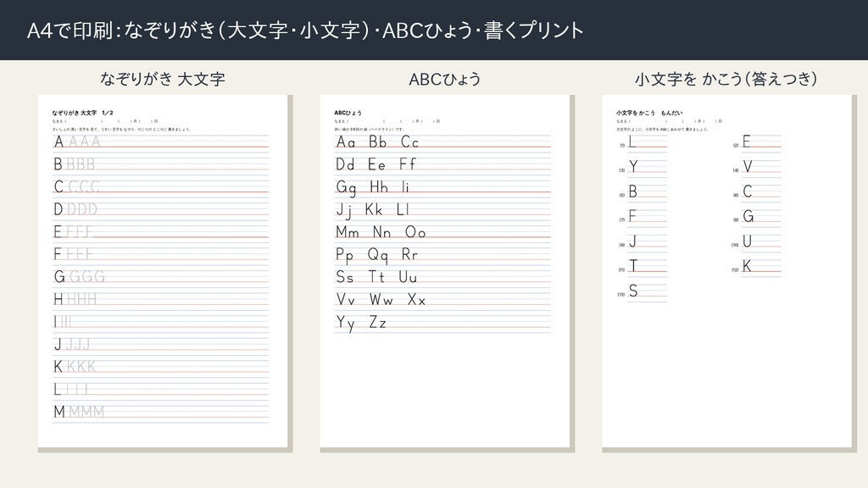Click 'Gg' in the ABC chart
The image size is (868, 488).
pyautogui.click(x=346, y=188)
